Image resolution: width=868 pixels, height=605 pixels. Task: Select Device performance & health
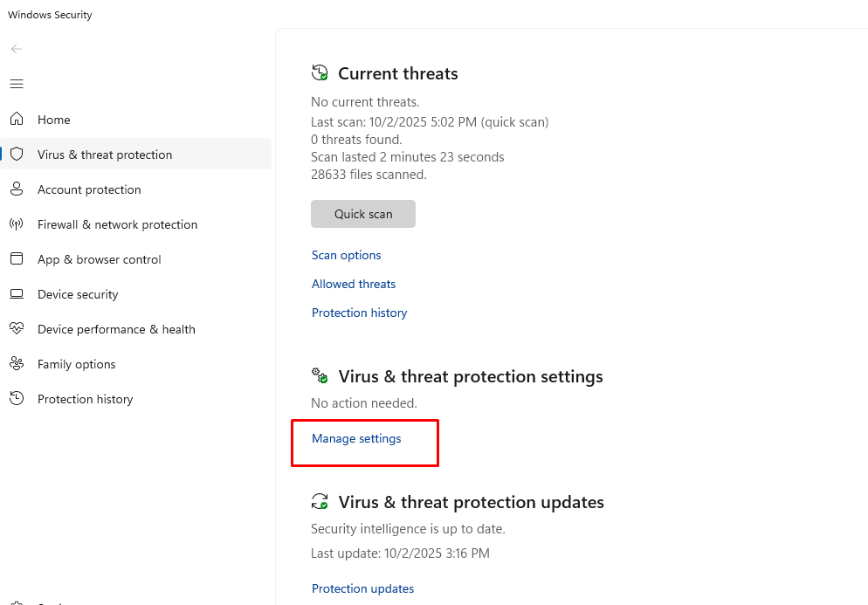(x=116, y=329)
